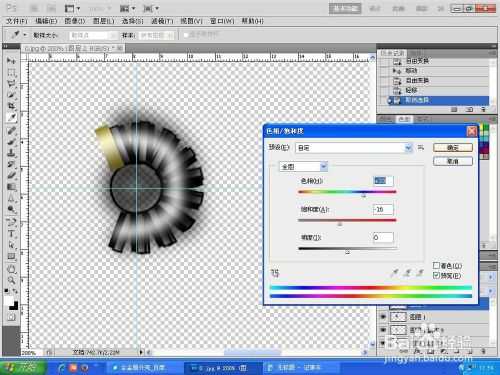Select the Hand tool
500x375 pixels.
click(11, 269)
